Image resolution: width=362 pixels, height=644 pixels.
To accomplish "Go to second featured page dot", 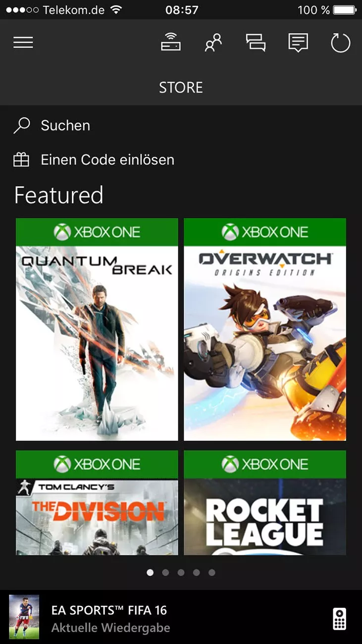I will click(165, 573).
